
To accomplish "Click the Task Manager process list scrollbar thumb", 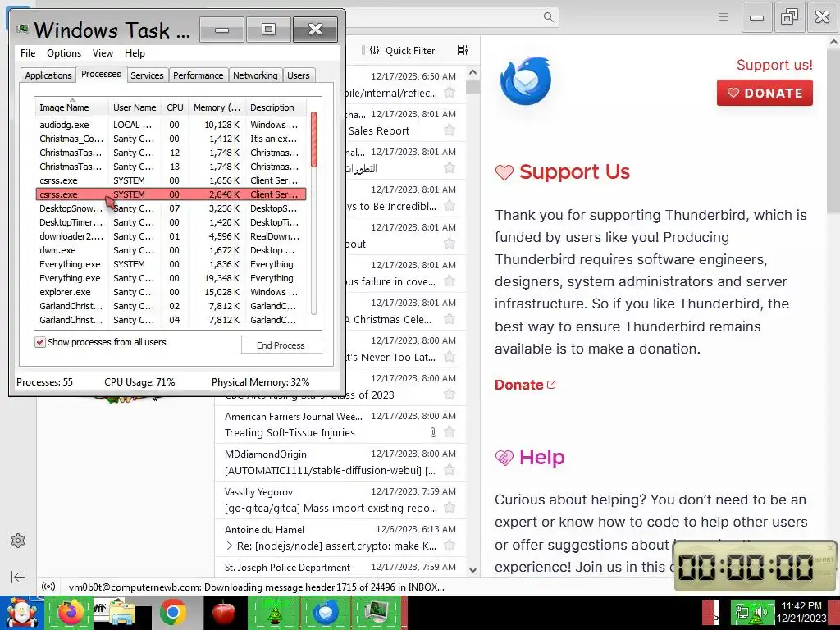I will [x=314, y=139].
